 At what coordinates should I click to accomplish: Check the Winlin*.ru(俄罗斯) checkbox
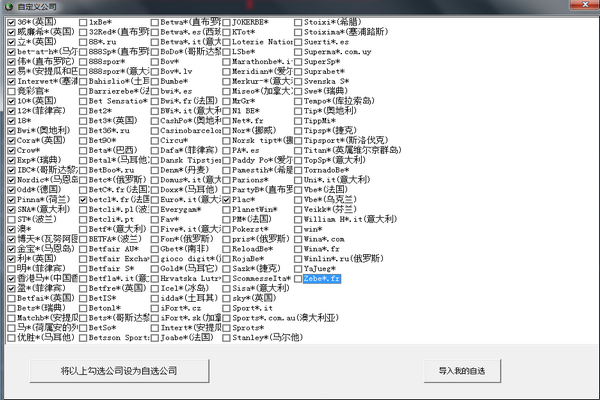(298, 259)
